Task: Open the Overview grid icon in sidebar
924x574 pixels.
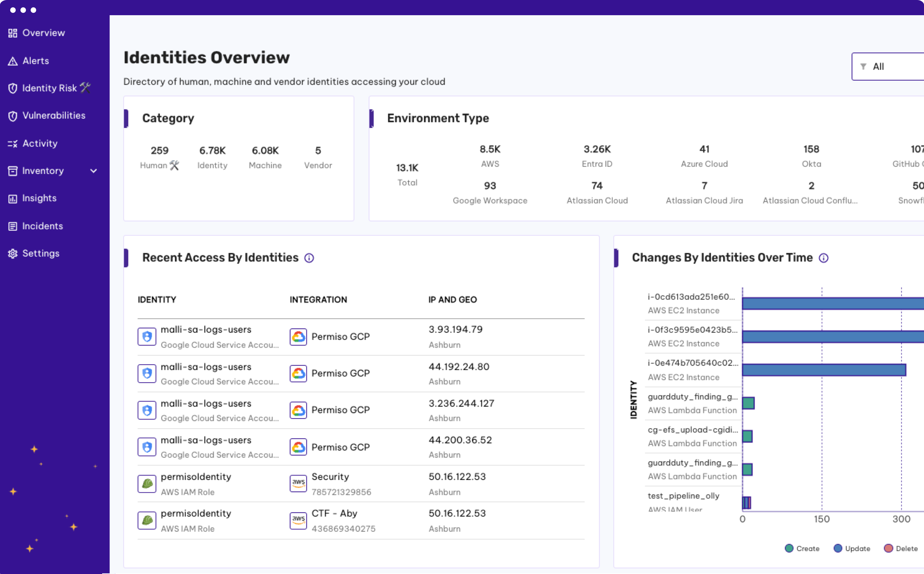Action: 13,33
